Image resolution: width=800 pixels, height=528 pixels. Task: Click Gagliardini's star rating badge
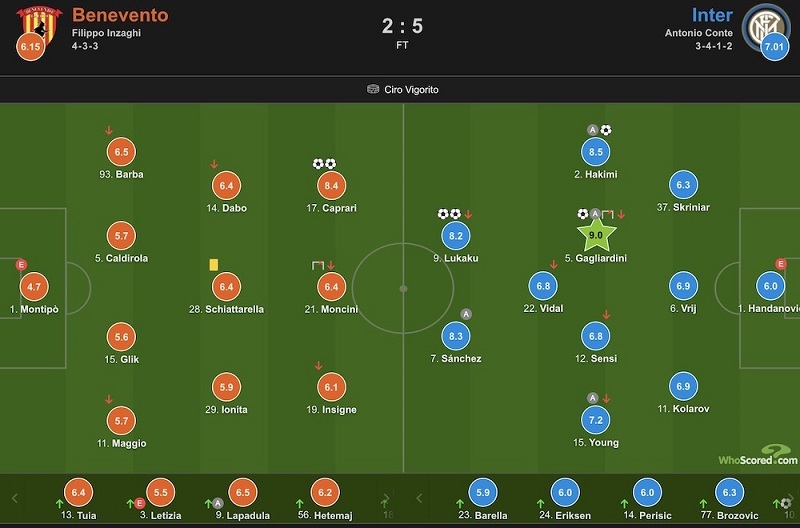pos(597,236)
